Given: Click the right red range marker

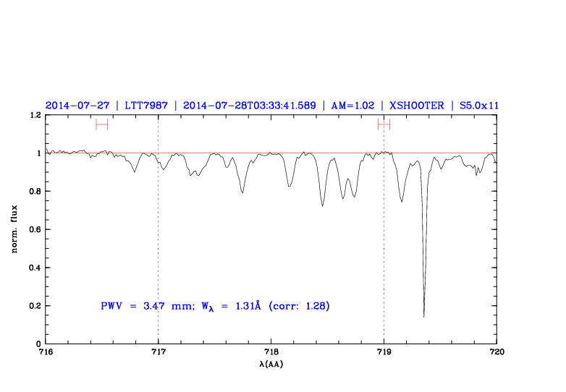Looking at the screenshot, I should tap(384, 124).
